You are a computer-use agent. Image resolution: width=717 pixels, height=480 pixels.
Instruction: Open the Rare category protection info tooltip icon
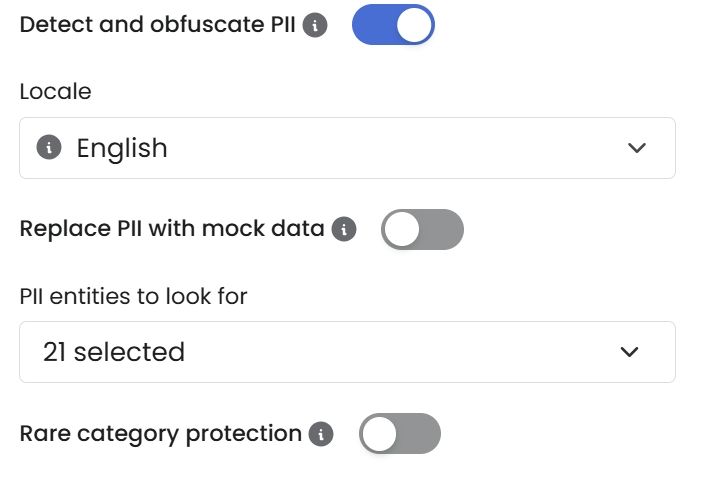click(x=321, y=434)
